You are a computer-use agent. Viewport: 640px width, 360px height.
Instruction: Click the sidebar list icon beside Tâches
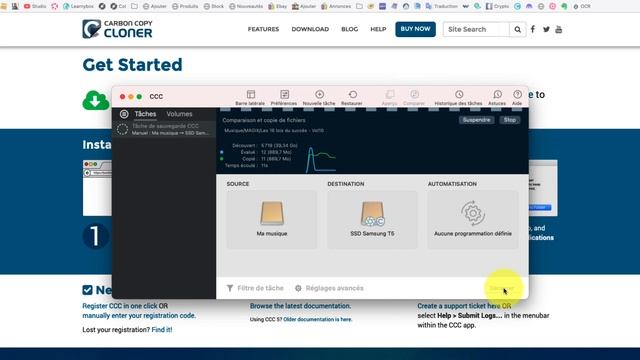pos(124,114)
